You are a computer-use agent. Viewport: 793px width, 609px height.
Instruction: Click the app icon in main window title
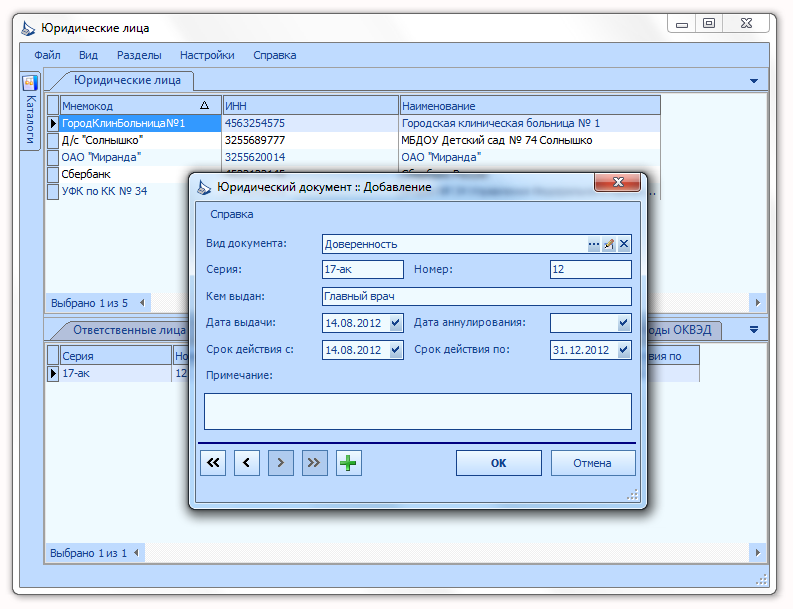(28, 28)
